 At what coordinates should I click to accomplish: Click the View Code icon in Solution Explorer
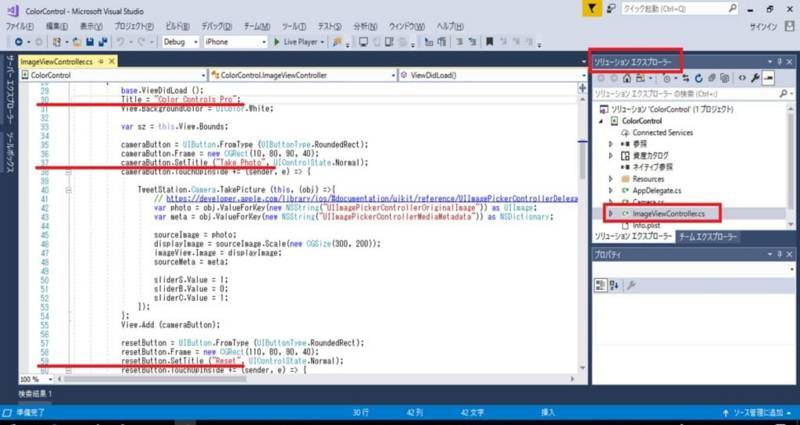742,78
